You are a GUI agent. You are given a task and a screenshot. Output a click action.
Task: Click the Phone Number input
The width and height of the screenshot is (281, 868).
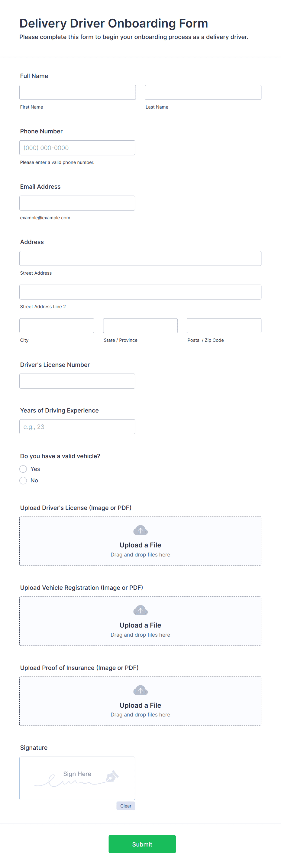(77, 148)
